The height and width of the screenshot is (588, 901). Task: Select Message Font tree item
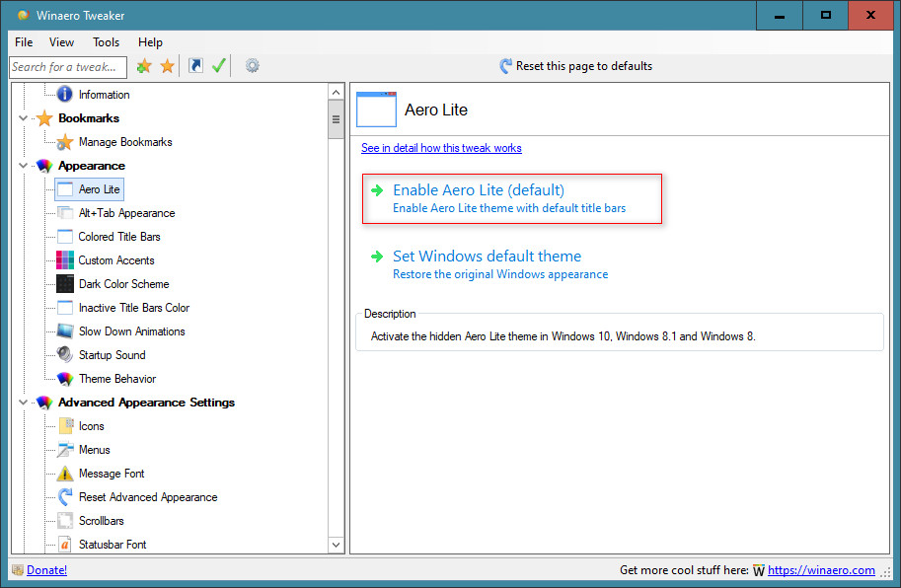(112, 474)
